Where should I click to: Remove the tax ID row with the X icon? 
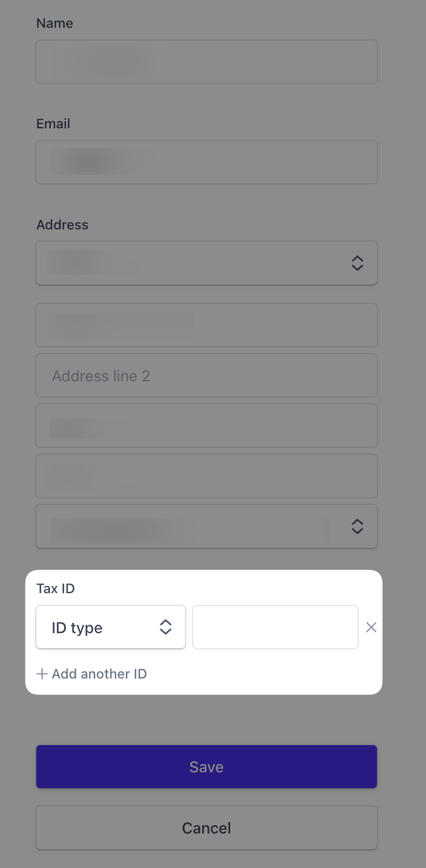tap(371, 627)
